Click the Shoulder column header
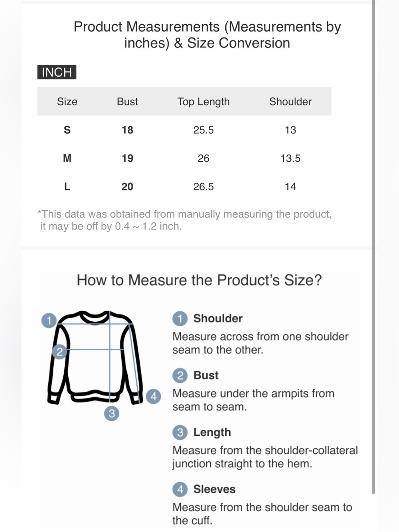 (290, 102)
